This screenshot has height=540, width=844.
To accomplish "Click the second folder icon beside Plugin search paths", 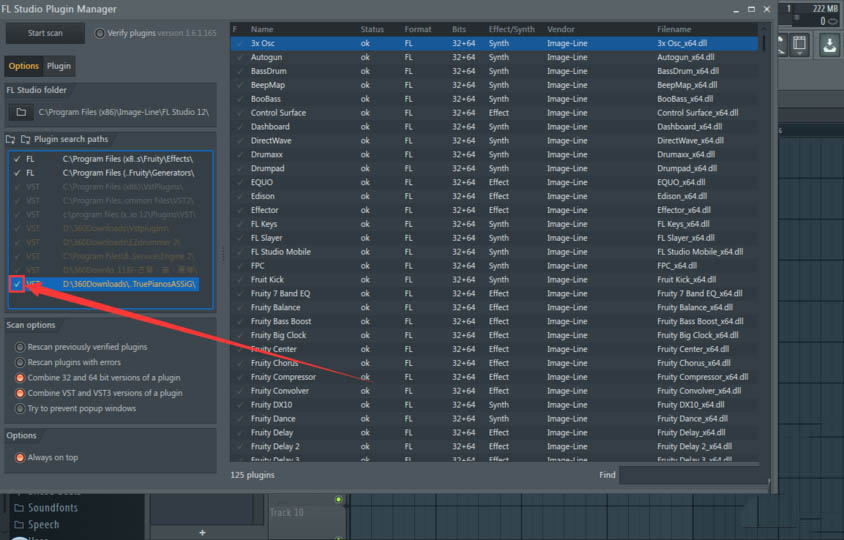I will 25,139.
